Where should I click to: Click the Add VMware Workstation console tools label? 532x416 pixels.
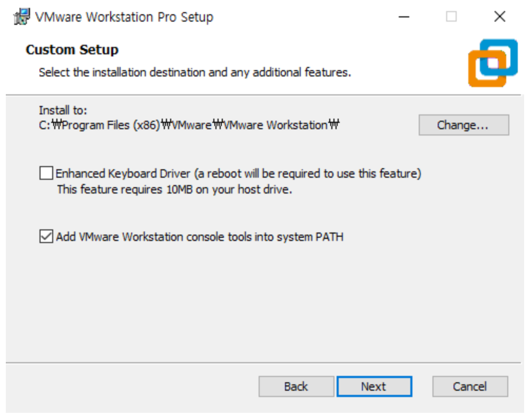click(200, 237)
